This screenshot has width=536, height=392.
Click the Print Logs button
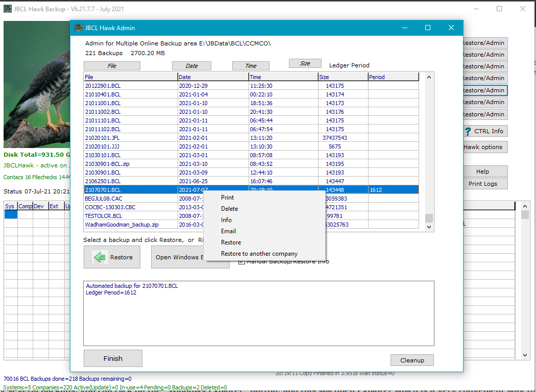482,184
